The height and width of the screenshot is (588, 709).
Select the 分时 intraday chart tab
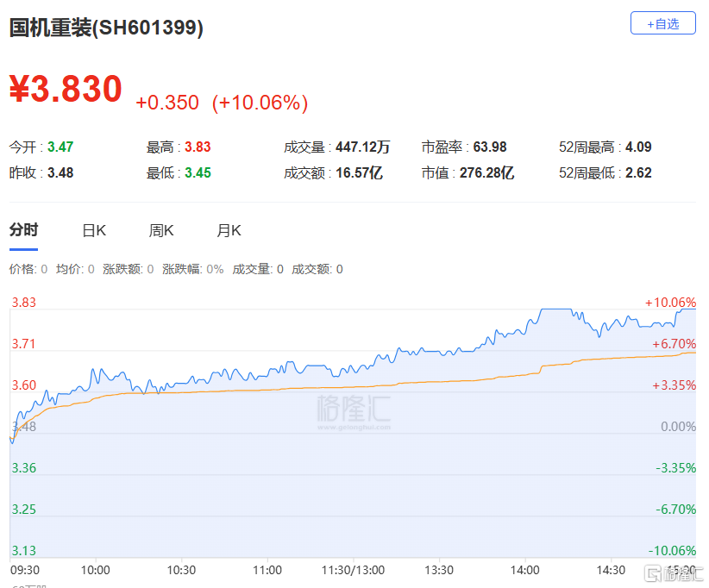pyautogui.click(x=23, y=230)
